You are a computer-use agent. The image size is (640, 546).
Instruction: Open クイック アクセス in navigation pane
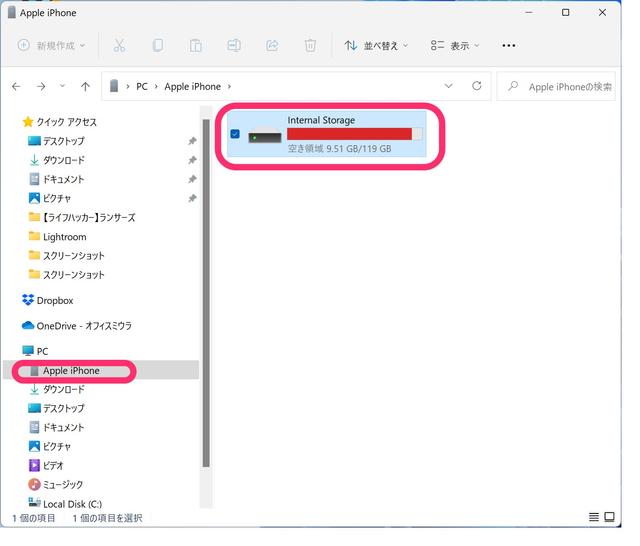click(60, 122)
